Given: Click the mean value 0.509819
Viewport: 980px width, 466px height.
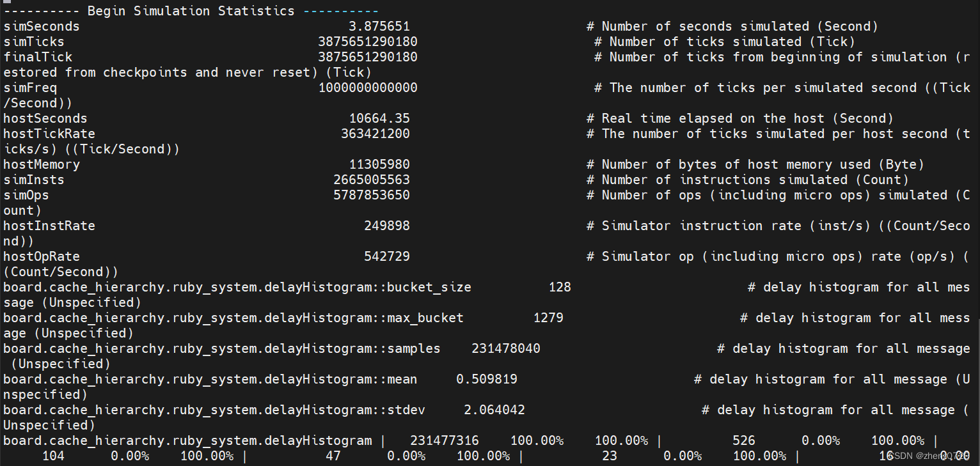Looking at the screenshot, I should [487, 379].
